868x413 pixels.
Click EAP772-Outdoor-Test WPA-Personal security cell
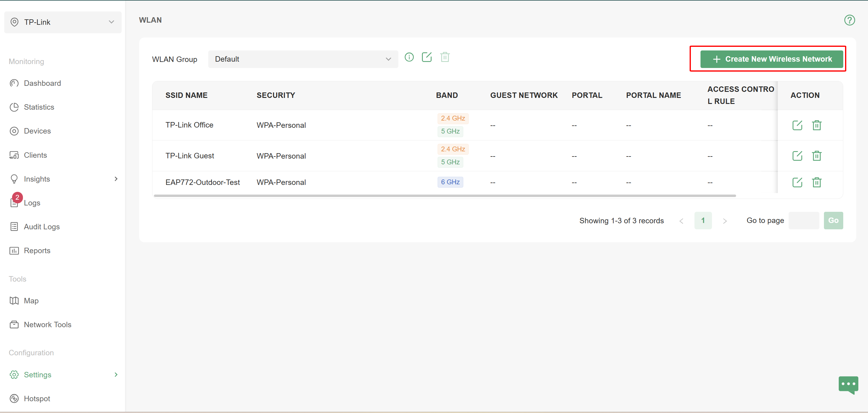click(281, 182)
